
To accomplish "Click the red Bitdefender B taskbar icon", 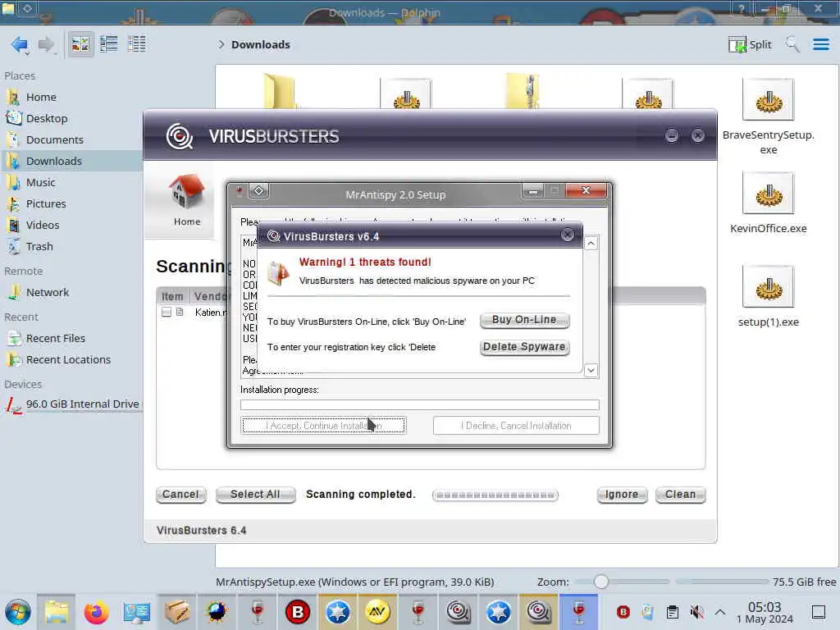I will (x=298, y=612).
